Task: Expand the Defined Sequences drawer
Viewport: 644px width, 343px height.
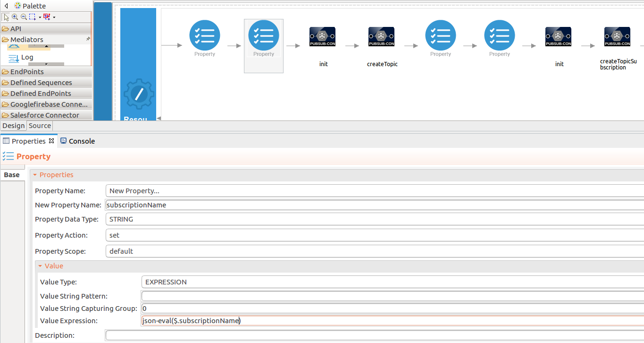Action: click(46, 82)
